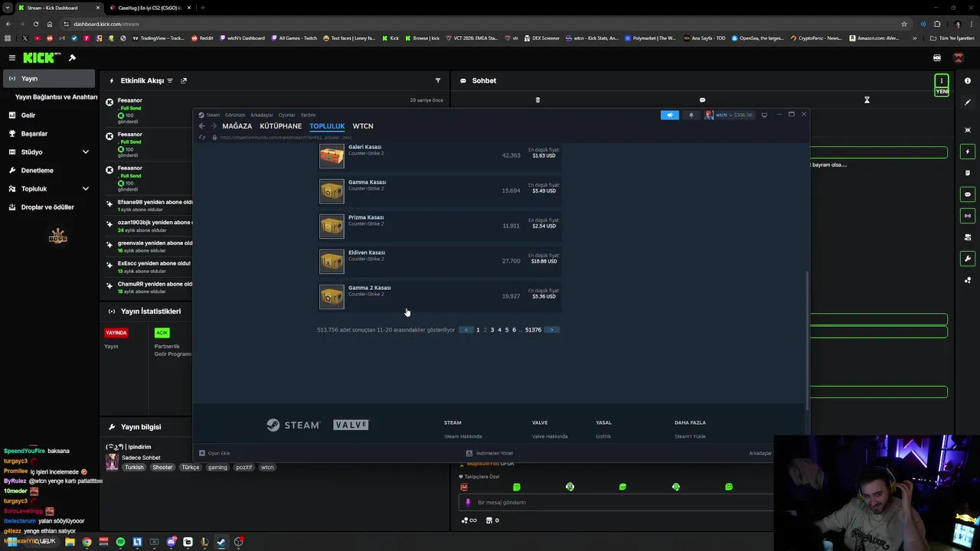
Task: Open the Gamma 2 Kasası listing
Action: pos(440,296)
